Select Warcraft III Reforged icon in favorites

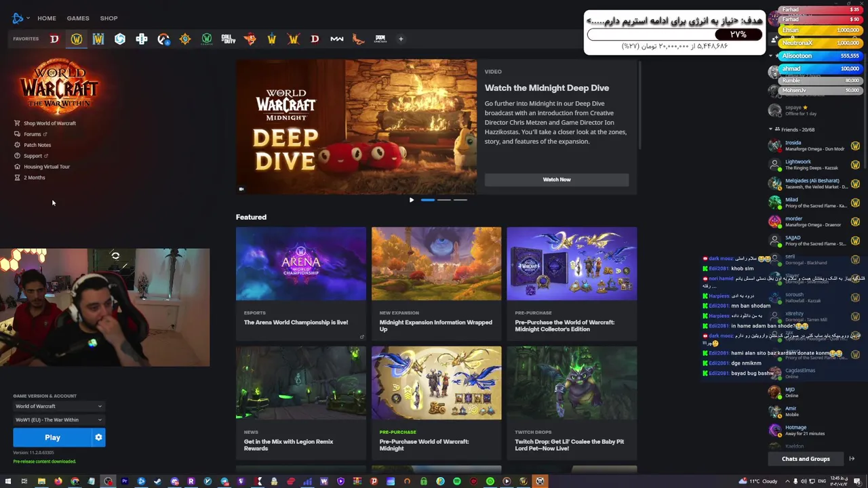coord(98,39)
